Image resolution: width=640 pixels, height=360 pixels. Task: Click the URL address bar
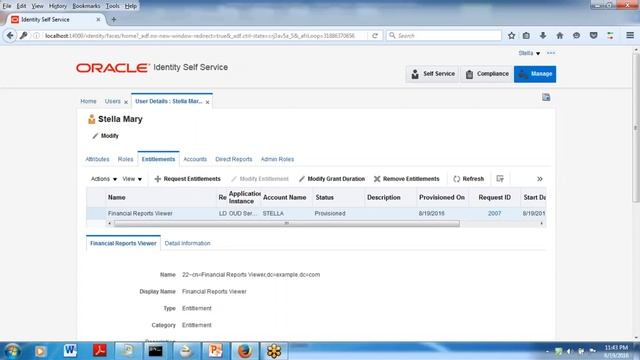tap(200, 36)
